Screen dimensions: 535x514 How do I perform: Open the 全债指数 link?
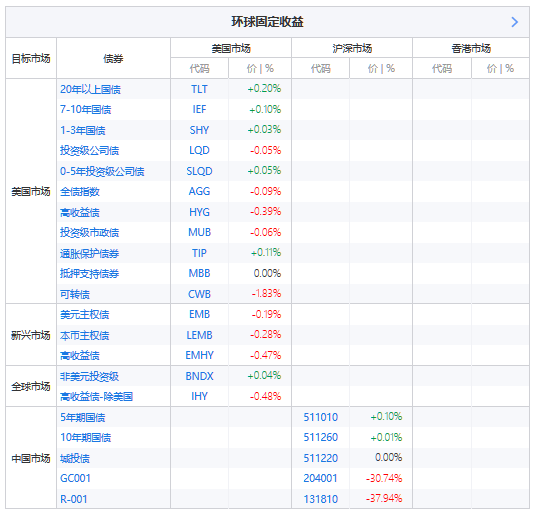point(80,191)
